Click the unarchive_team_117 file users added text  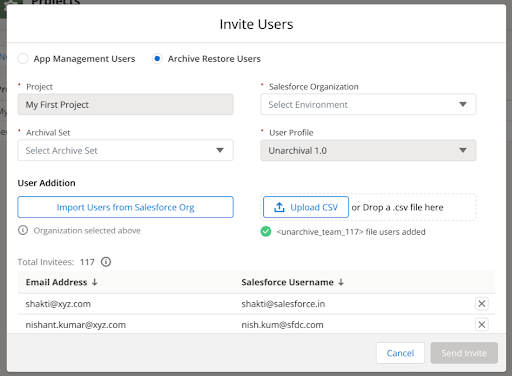click(351, 232)
